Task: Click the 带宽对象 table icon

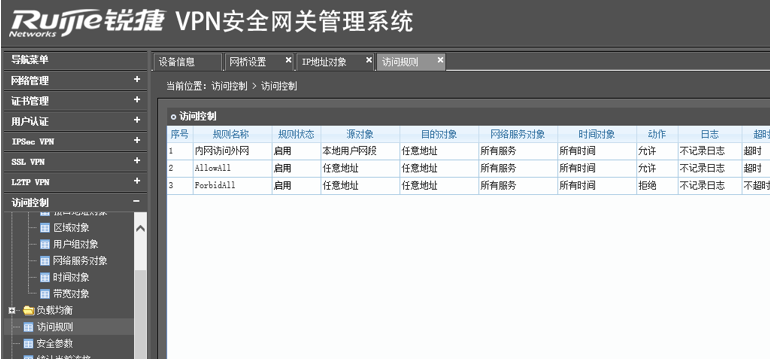Action: 45,294
